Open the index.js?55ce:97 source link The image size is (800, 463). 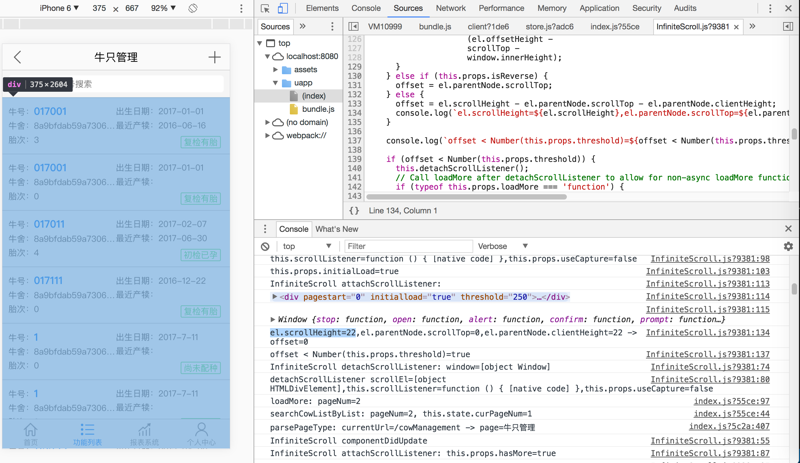(731, 401)
